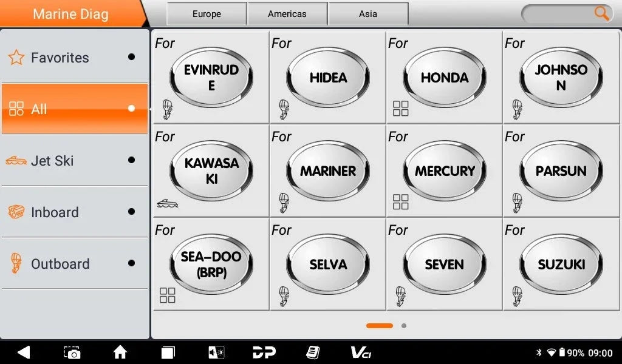Click the outboard motor icon on SUZUKI tile
The width and height of the screenshot is (622, 364).
(518, 297)
